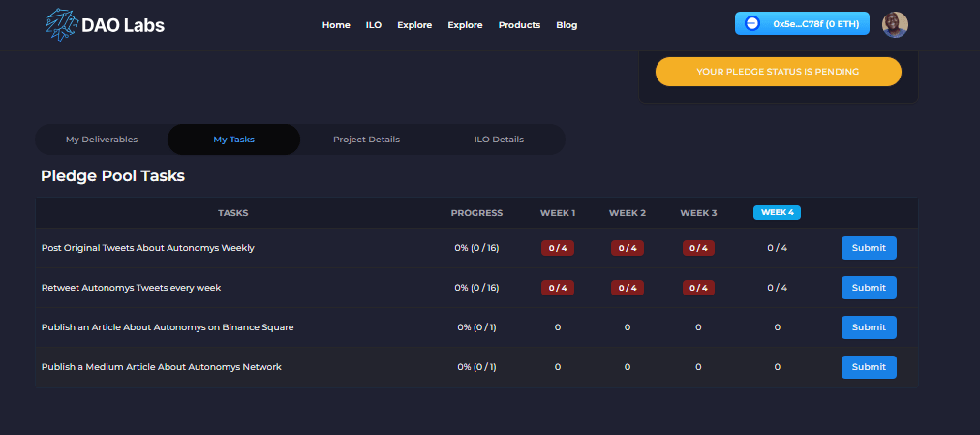Select the My Tasks tab
This screenshot has height=435, width=980.
click(233, 140)
